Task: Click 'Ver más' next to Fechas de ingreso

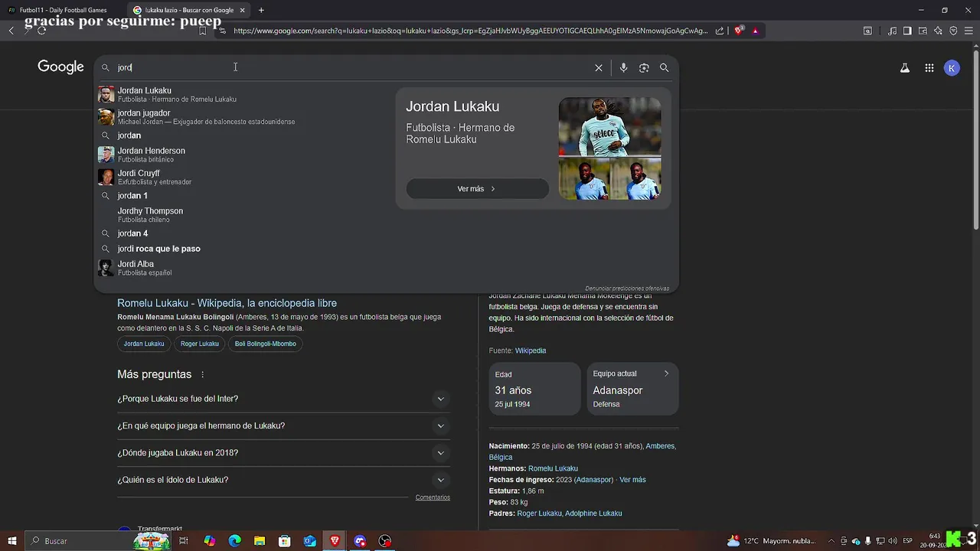Action: [x=632, y=480]
